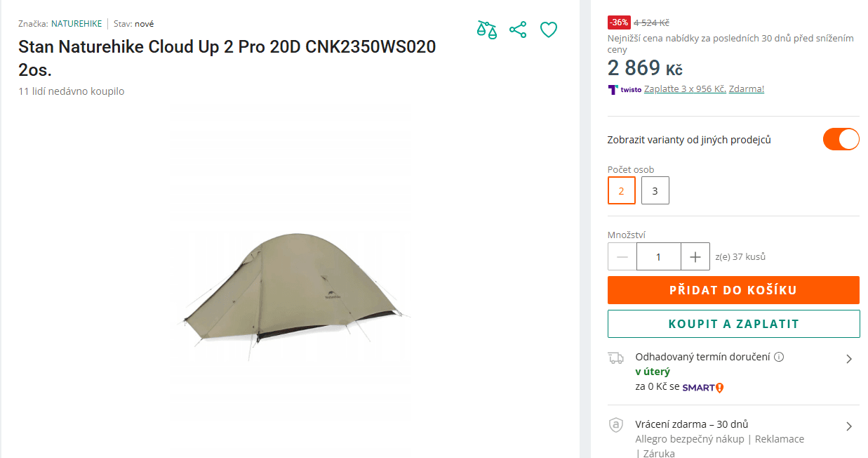Click the returns circle icon

coord(617,425)
